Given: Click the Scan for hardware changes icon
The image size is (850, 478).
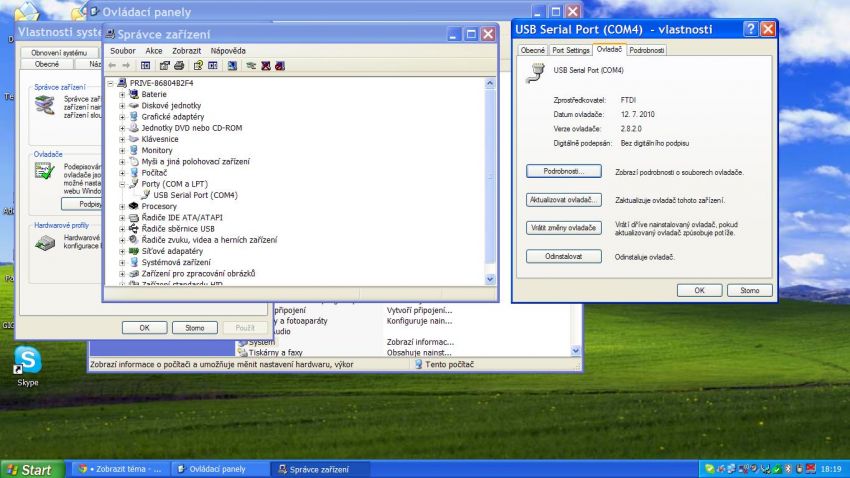Looking at the screenshot, I should [232, 66].
